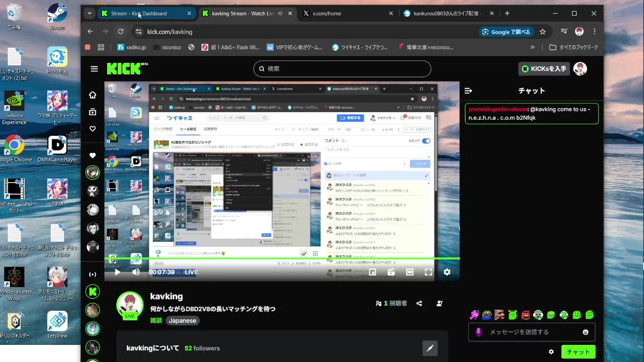644x362 pixels.
Task: Open Kick user avatar menu
Action: point(580,69)
